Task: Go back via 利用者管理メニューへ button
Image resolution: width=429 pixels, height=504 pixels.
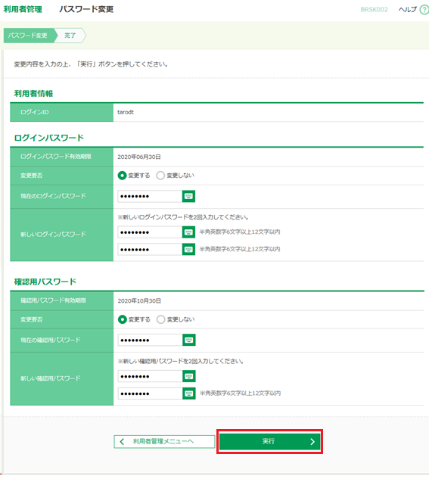Action: coord(164,442)
